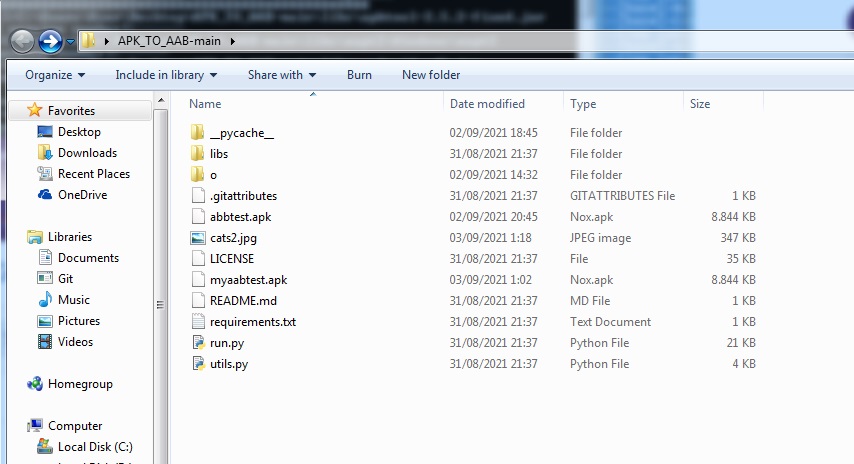This screenshot has width=854, height=464.
Task: Click GITATTRIBUTES File type cell
Action: pos(623,196)
